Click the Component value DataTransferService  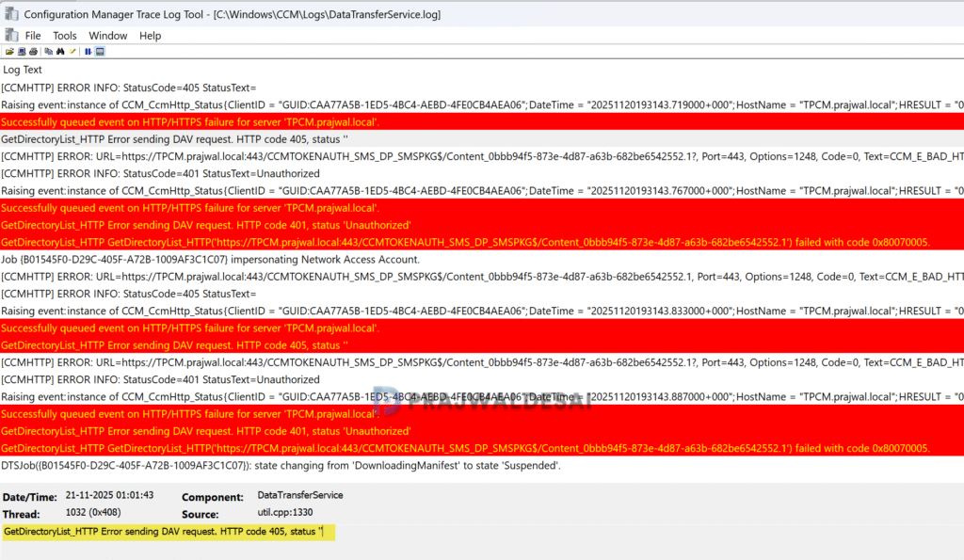coord(300,495)
